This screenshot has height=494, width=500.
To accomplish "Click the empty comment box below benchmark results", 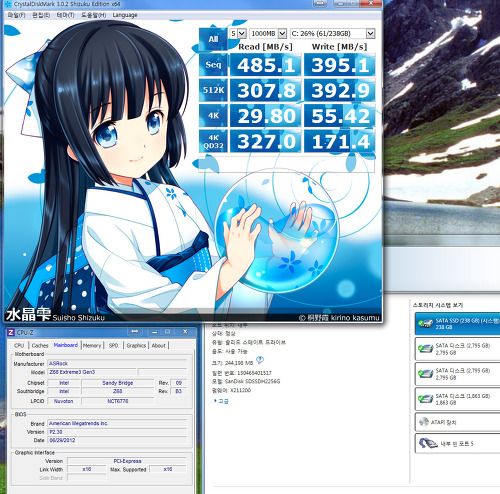I will tap(287, 164).
